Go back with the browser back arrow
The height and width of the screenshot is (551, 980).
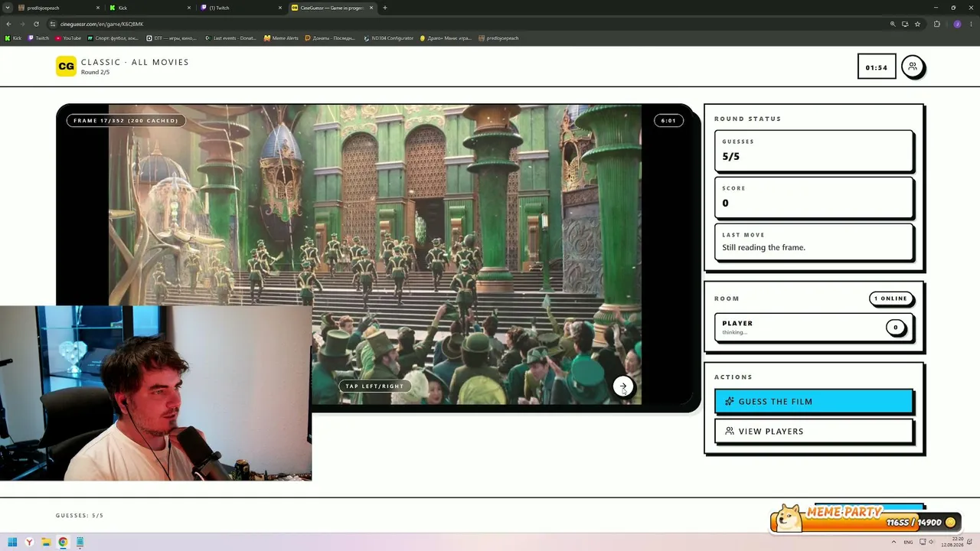coord(8,24)
